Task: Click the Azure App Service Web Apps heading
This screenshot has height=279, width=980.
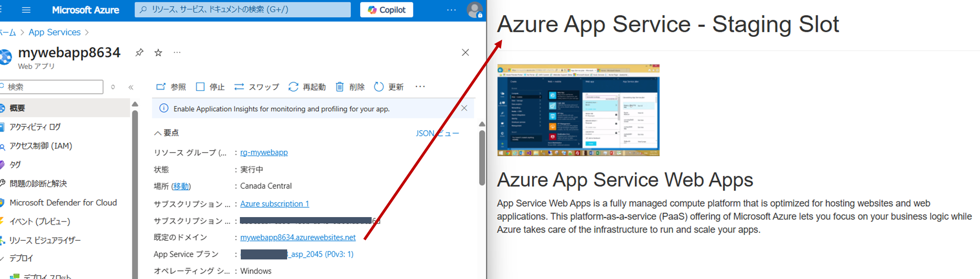Action: click(625, 180)
